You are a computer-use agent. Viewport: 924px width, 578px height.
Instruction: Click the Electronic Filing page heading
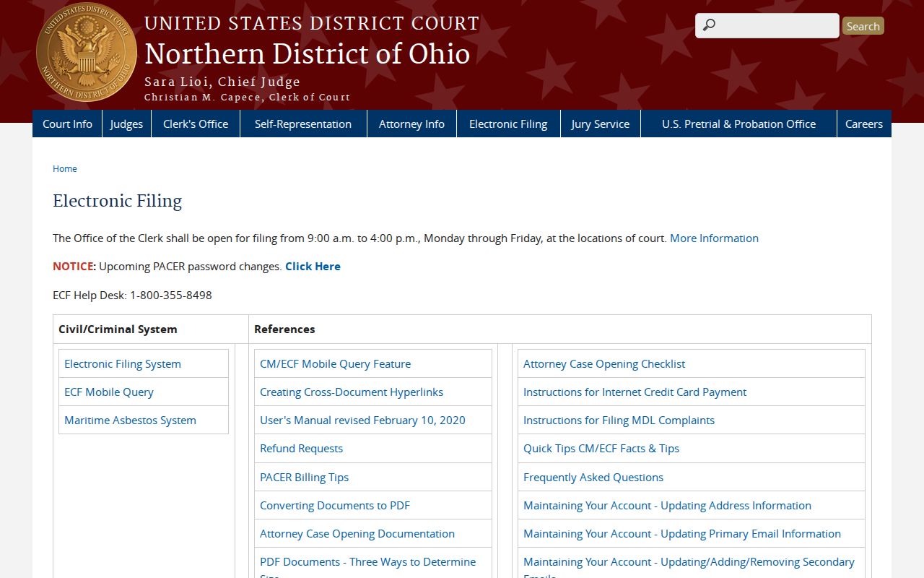pyautogui.click(x=117, y=201)
